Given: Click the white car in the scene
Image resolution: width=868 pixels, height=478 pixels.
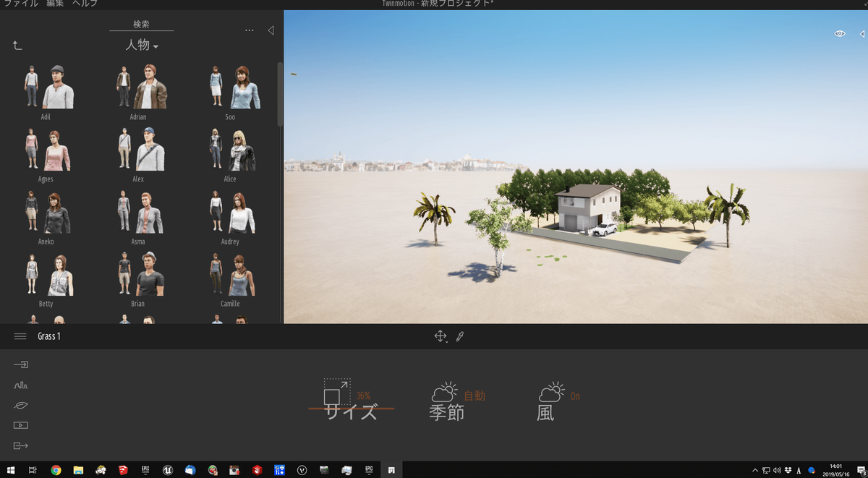Looking at the screenshot, I should pos(603,229).
